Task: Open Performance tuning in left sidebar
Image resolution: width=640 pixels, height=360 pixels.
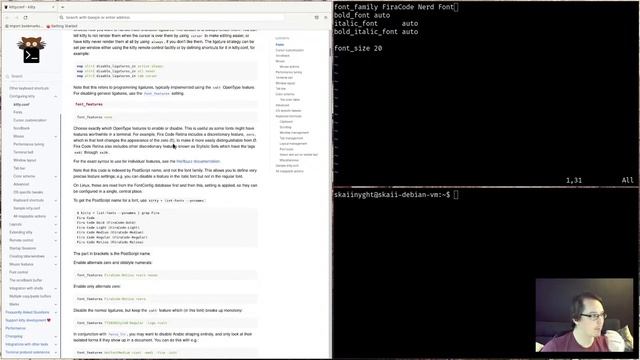Action: pyautogui.click(x=29, y=144)
